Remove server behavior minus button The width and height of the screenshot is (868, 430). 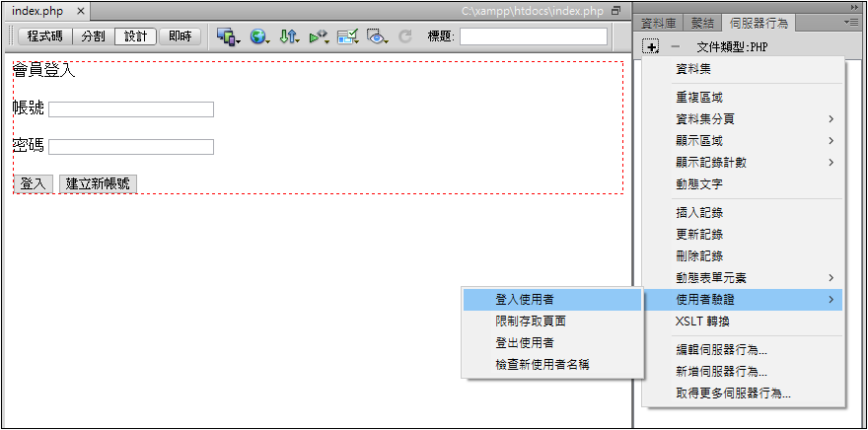coord(675,47)
